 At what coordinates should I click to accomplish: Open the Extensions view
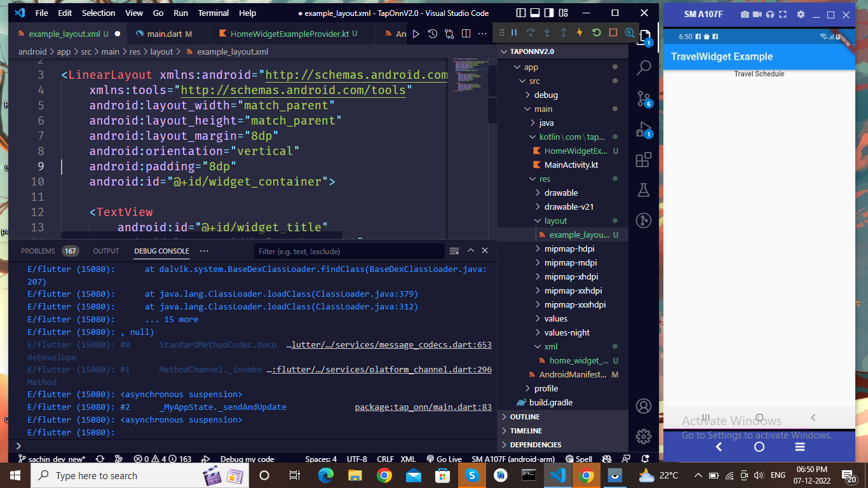click(x=644, y=159)
